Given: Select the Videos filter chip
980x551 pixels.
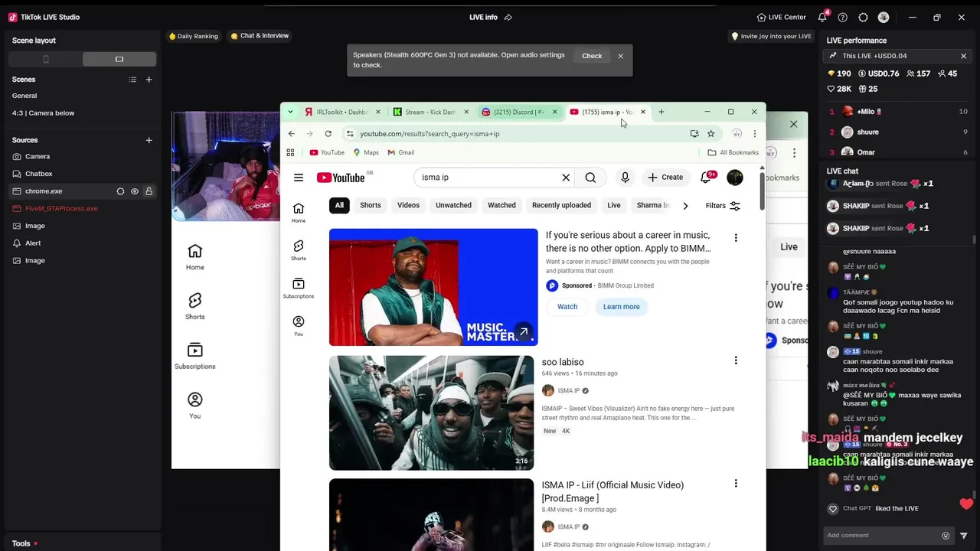Looking at the screenshot, I should point(408,205).
